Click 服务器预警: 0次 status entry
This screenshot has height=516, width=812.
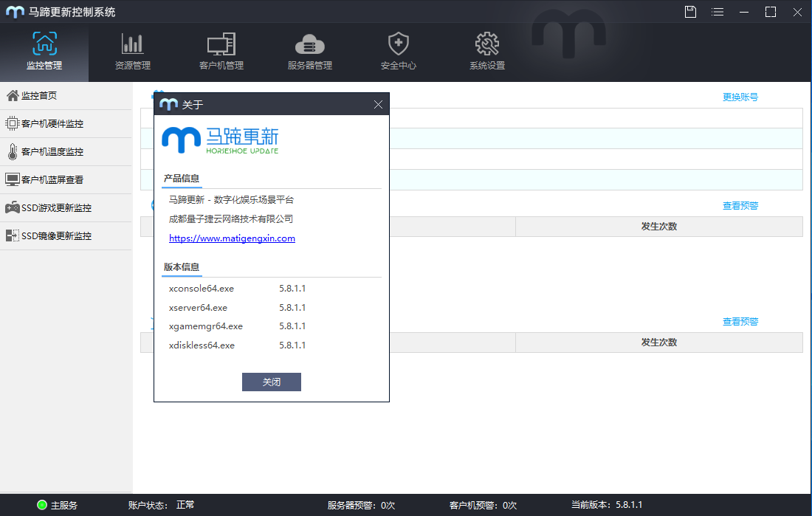pyautogui.click(x=361, y=505)
